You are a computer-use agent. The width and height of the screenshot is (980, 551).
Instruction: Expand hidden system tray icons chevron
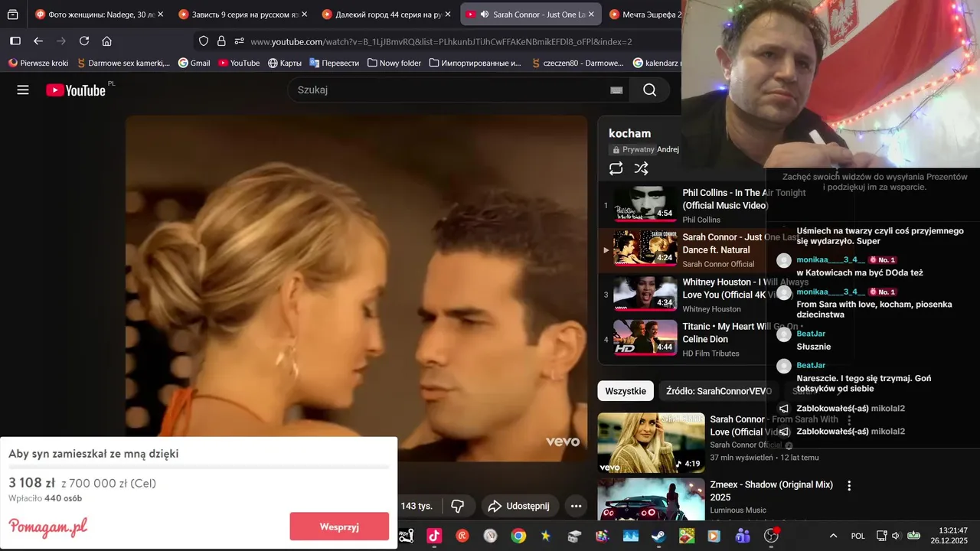pyautogui.click(x=833, y=536)
